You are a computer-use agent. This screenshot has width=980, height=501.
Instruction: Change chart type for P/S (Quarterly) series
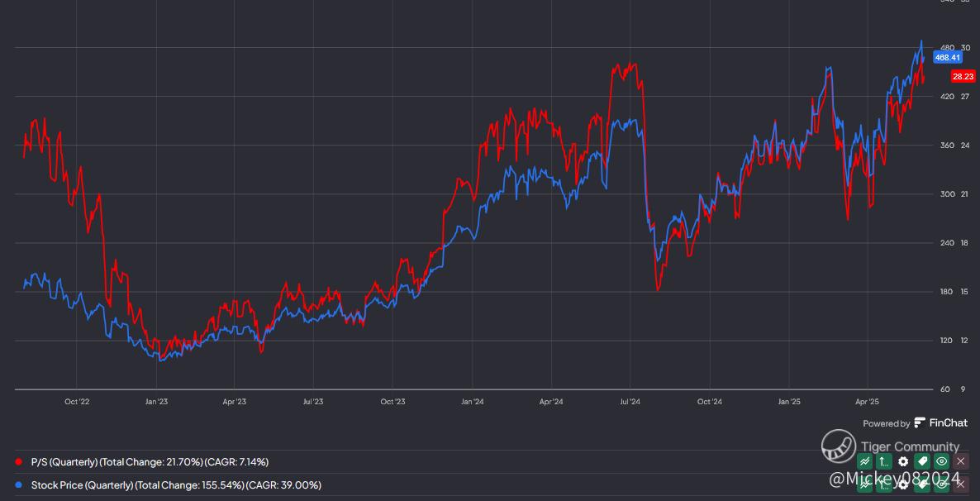point(864,461)
